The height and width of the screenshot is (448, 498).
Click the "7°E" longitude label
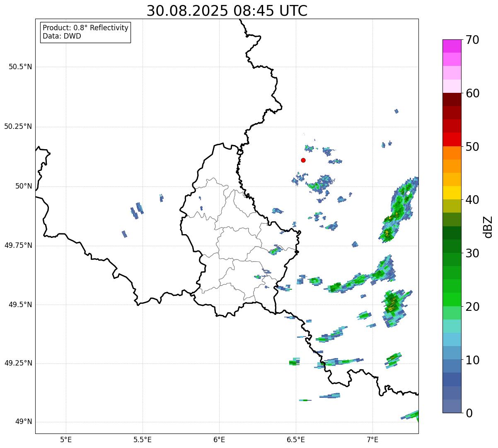[x=373, y=439]
